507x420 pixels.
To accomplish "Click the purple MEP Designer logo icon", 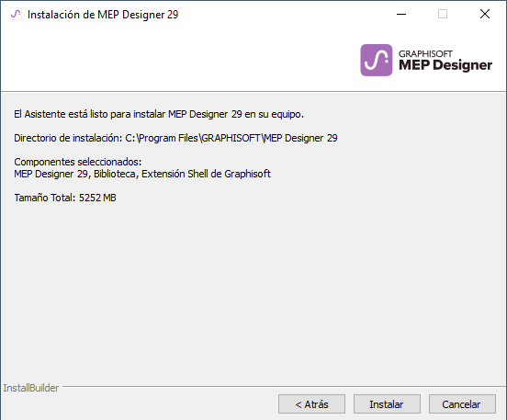I will (377, 60).
